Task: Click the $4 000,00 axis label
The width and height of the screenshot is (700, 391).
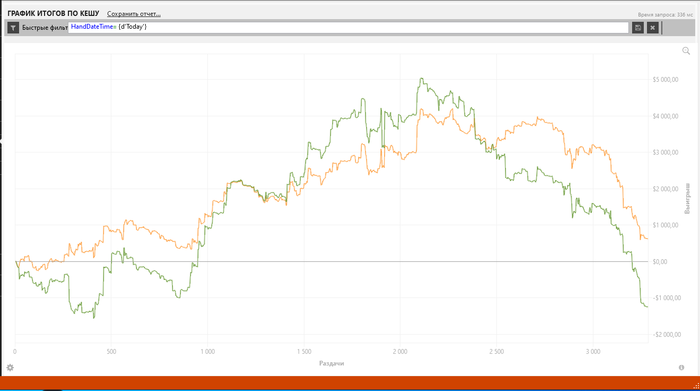Action: click(x=665, y=116)
